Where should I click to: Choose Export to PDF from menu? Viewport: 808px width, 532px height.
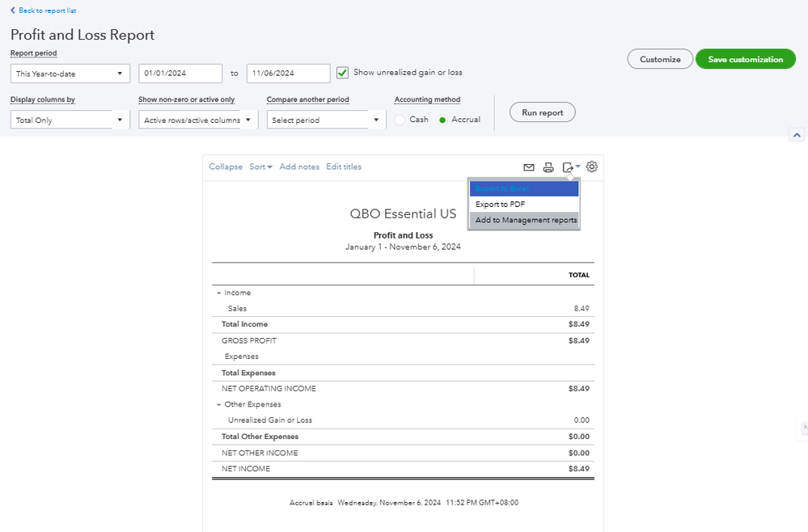tap(501, 205)
